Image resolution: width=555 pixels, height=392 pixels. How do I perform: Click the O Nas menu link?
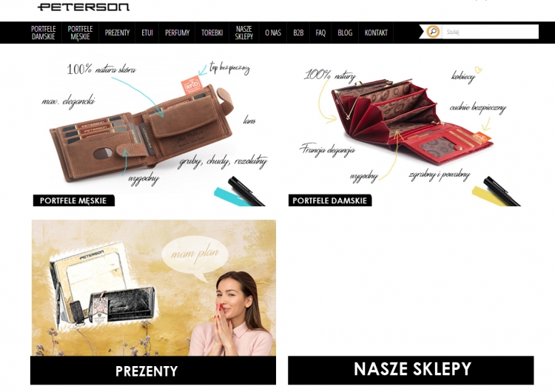point(273,33)
